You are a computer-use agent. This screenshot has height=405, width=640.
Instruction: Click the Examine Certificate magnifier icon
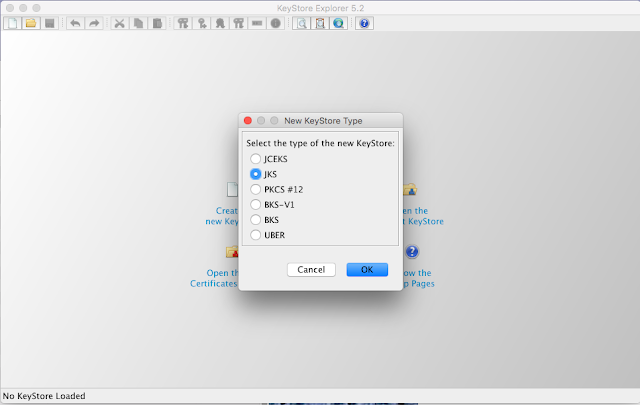click(x=302, y=23)
